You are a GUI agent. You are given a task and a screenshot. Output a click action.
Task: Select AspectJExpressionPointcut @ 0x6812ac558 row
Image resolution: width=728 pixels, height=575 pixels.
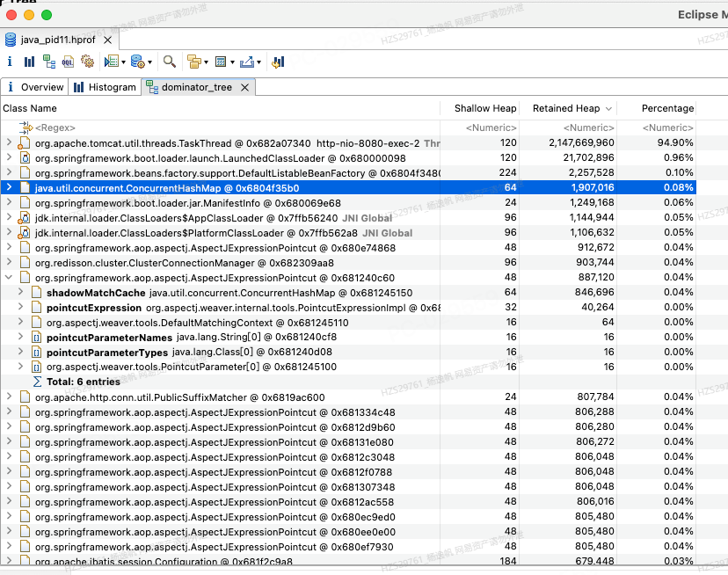pos(348,502)
